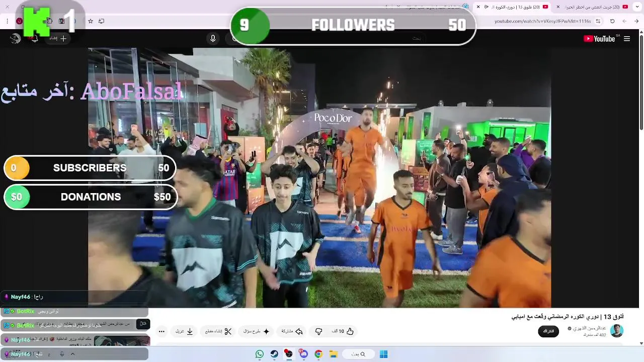Open the YouTube hamburger guide menu
This screenshot has height=362, width=644.
[x=627, y=39]
